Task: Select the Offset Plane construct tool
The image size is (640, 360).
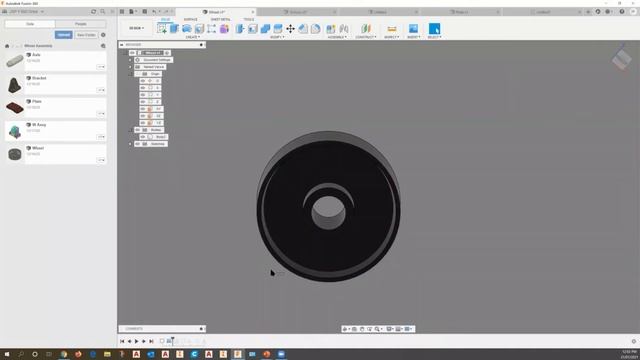Action: (x=366, y=28)
